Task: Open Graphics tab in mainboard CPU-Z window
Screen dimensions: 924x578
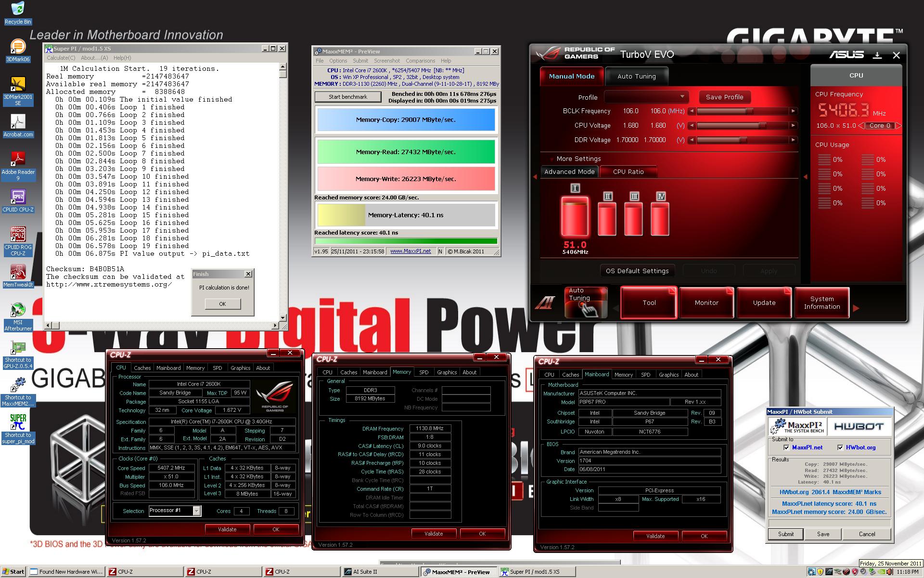Action: coord(668,375)
